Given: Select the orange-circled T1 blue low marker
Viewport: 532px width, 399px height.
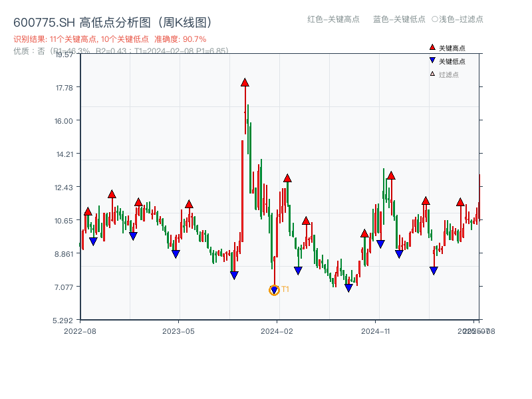Looking at the screenshot, I should click(x=274, y=290).
